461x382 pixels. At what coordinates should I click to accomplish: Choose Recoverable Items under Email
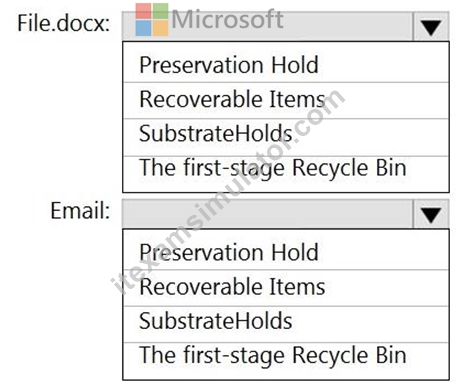[x=286, y=288]
